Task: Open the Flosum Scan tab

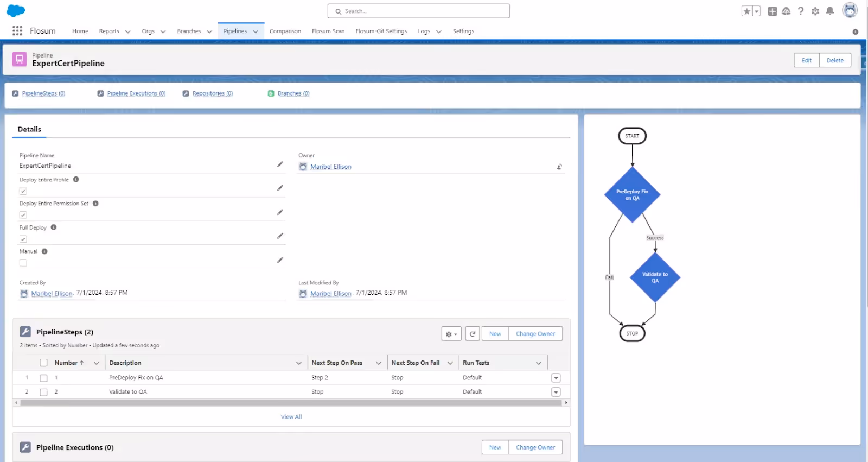Action: 328,31
